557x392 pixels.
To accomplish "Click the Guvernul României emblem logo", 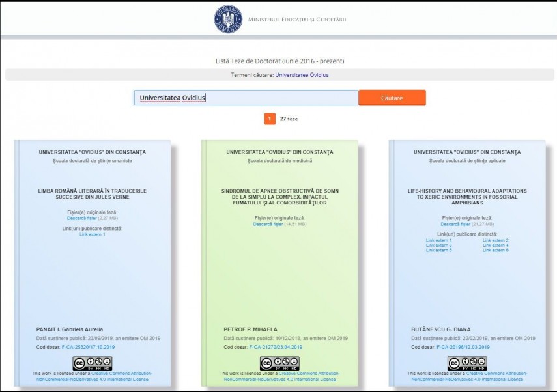I will [228, 19].
